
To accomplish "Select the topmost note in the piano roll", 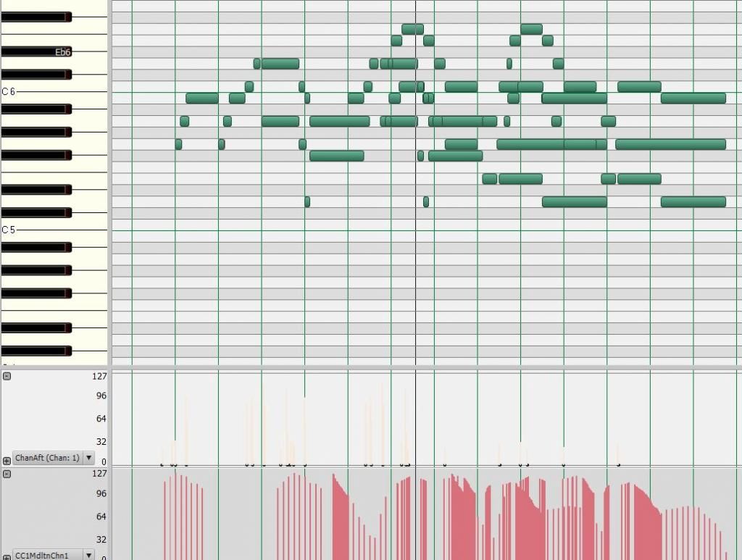I will click(x=412, y=29).
